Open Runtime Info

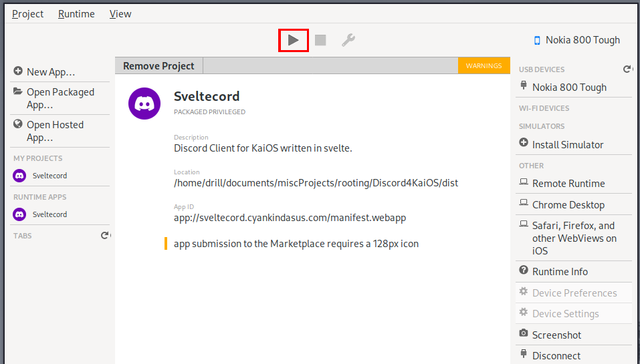click(x=574, y=271)
